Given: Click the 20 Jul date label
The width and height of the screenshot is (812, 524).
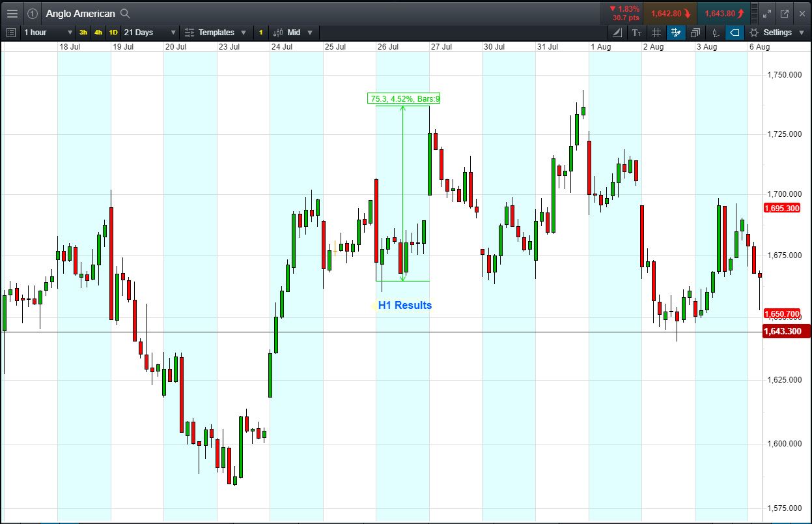Looking at the screenshot, I should [x=176, y=47].
